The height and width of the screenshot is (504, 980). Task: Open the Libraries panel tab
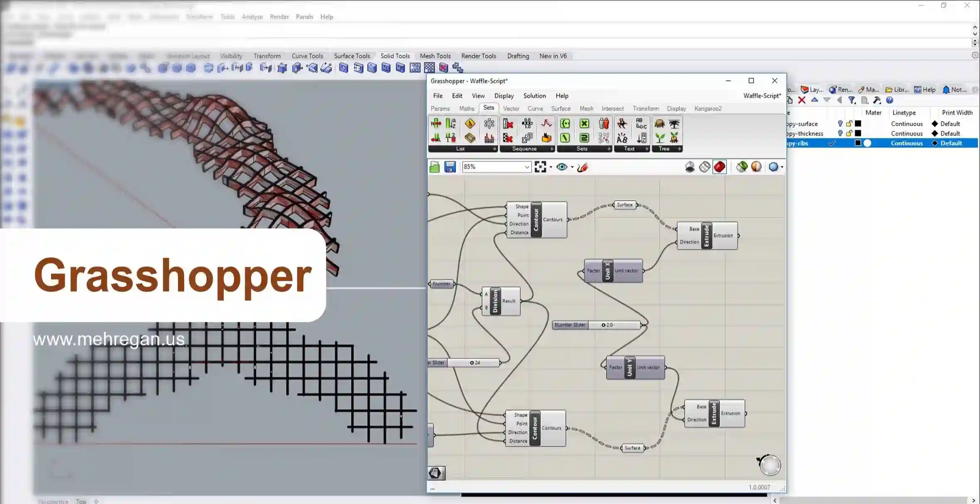tap(897, 90)
